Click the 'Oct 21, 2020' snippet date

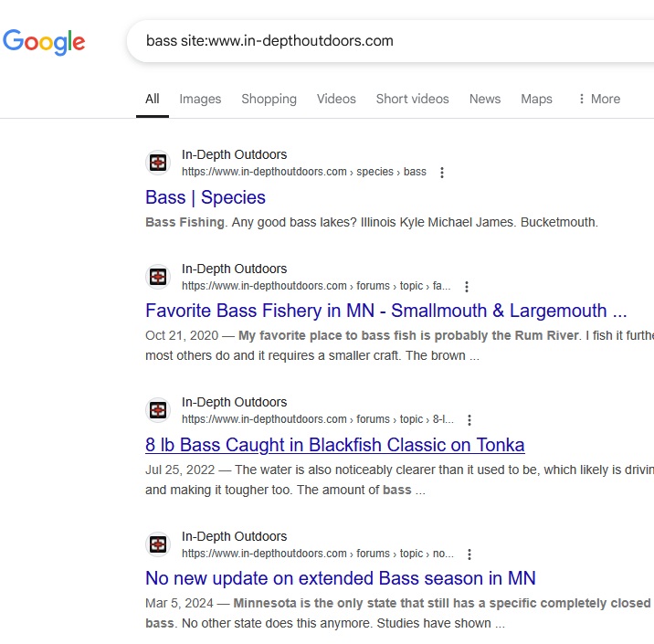click(182, 336)
